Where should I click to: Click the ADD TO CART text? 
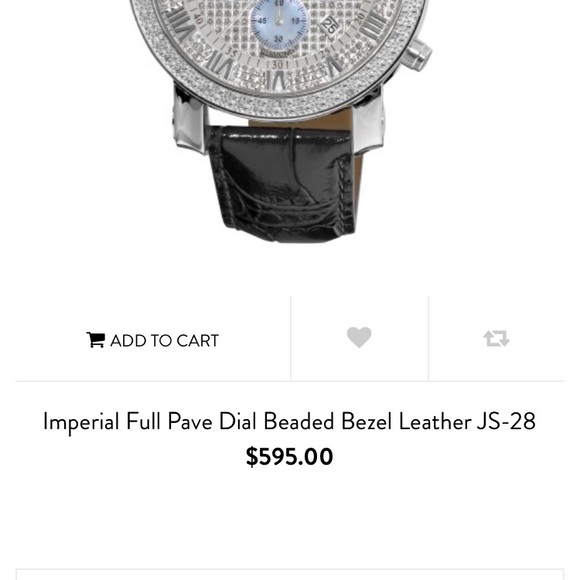(x=165, y=341)
